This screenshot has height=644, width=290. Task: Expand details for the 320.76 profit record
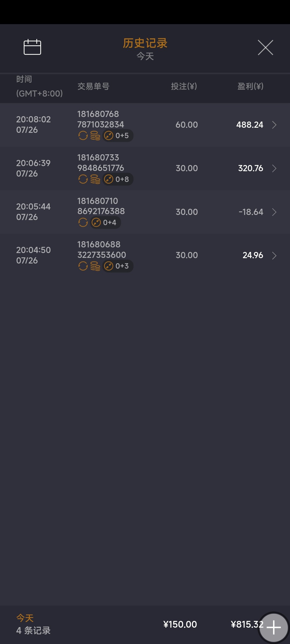(x=274, y=168)
